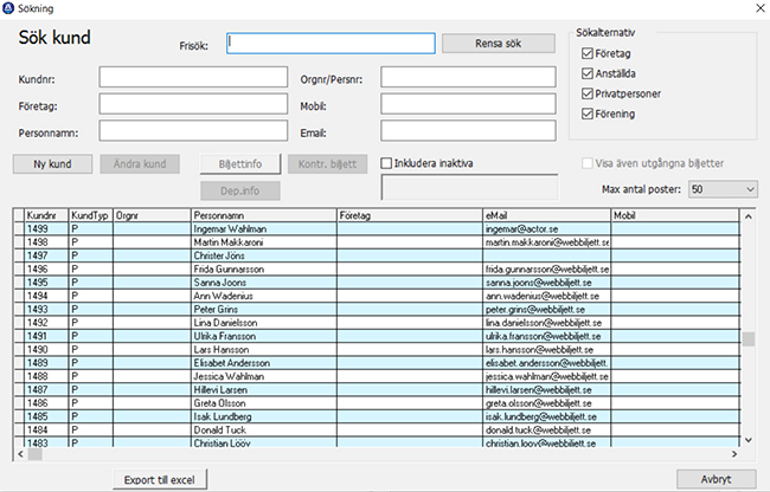Click into the Email input field
Image resolution: width=770 pixels, height=492 pixels.
pos(468,131)
